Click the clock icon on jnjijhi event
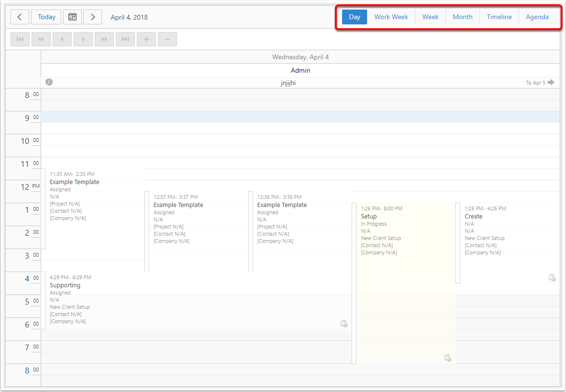The width and height of the screenshot is (566, 392). [x=49, y=82]
